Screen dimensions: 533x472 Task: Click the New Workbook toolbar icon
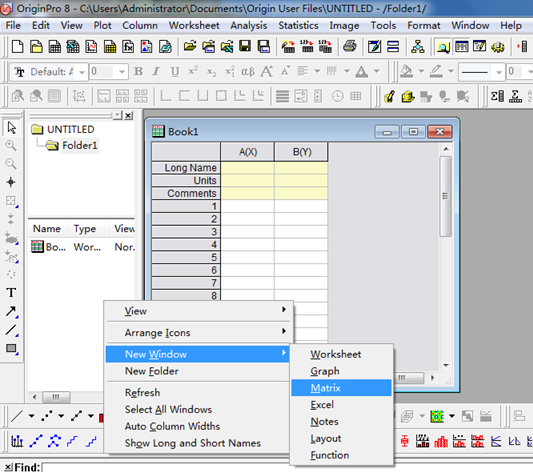tap(54, 47)
